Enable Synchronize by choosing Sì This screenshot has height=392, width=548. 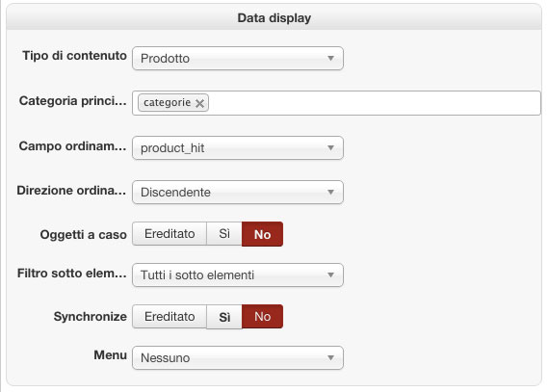[x=224, y=317]
